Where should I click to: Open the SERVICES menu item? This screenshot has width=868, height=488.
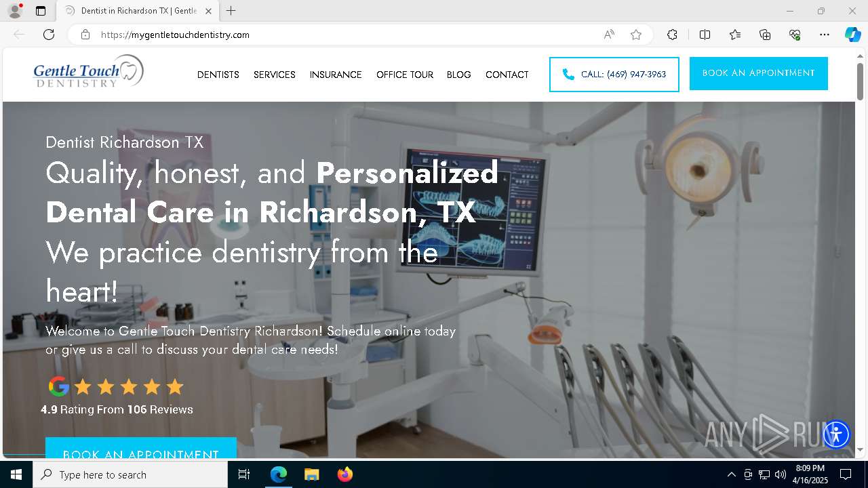point(275,75)
